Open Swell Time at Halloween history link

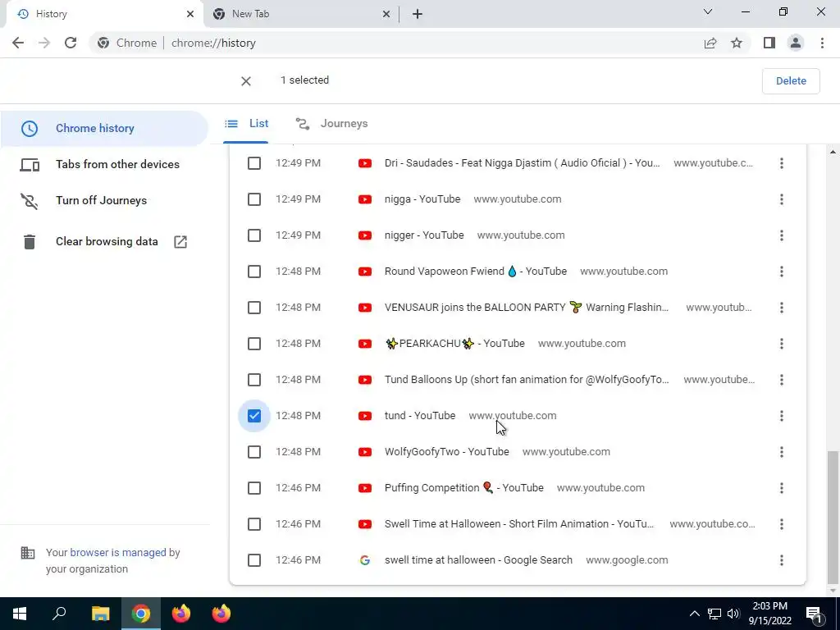tap(519, 524)
